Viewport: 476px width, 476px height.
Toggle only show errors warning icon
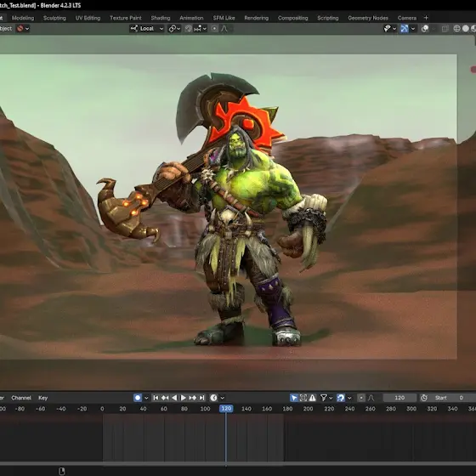pos(312,398)
